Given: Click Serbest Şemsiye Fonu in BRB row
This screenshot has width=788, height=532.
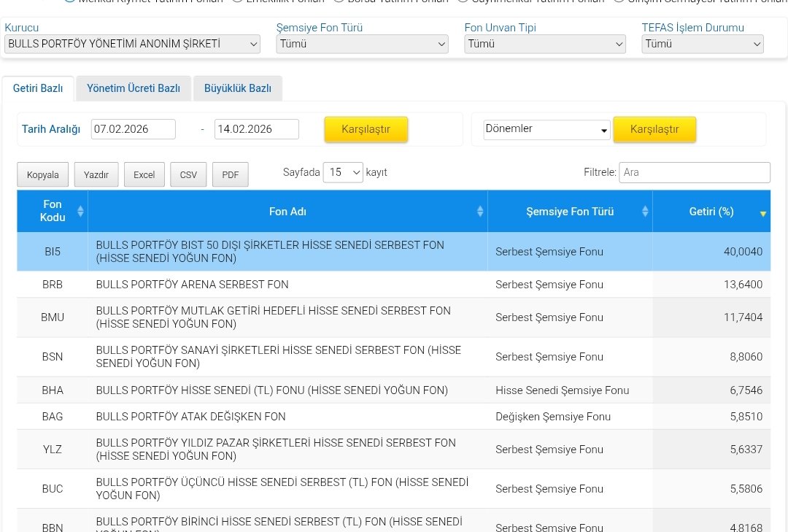Looking at the screenshot, I should pyautogui.click(x=549, y=285).
